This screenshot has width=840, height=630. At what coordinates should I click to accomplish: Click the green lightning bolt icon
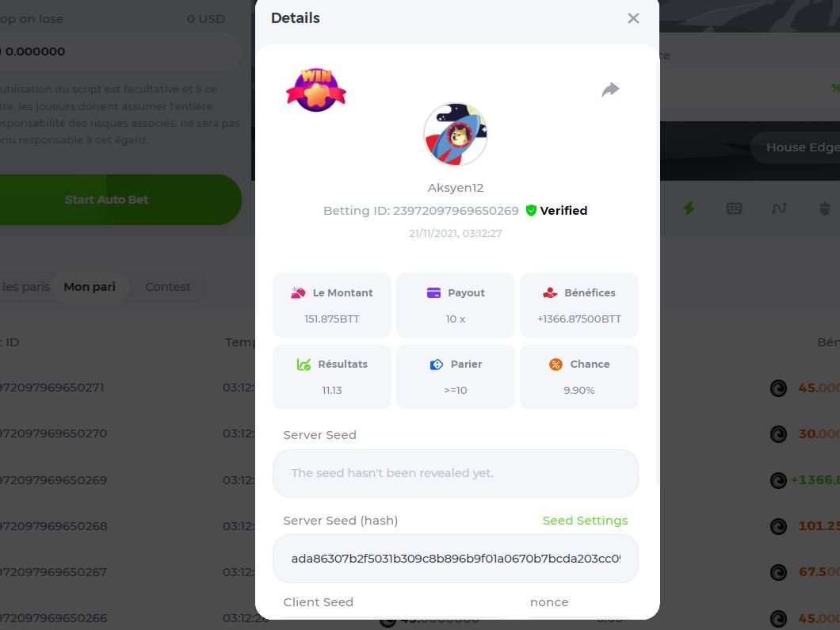[689, 208]
